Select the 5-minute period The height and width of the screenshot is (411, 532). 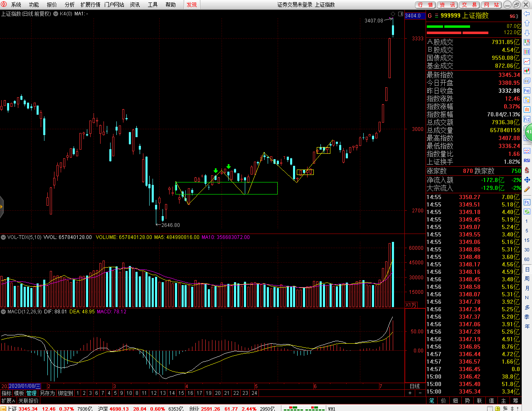(x=527, y=231)
